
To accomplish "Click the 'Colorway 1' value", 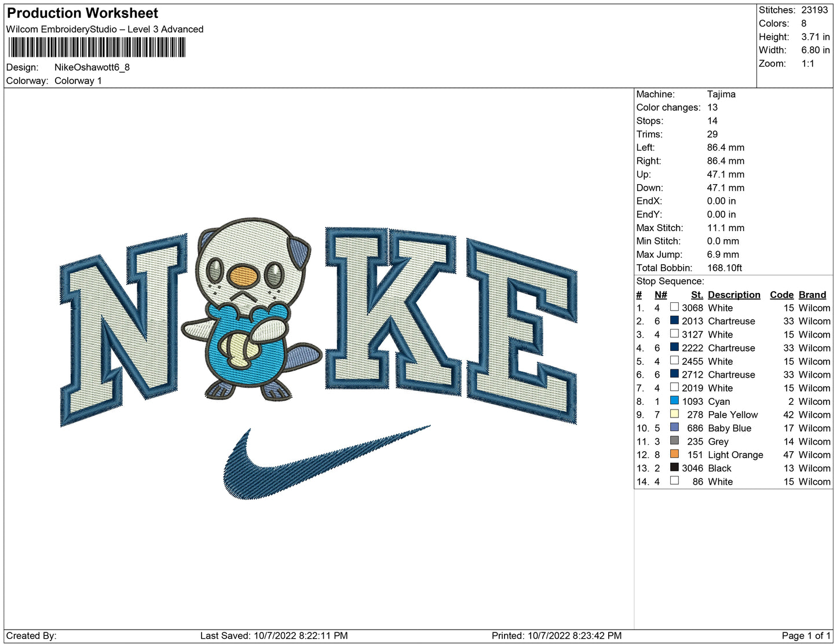I will click(x=78, y=80).
